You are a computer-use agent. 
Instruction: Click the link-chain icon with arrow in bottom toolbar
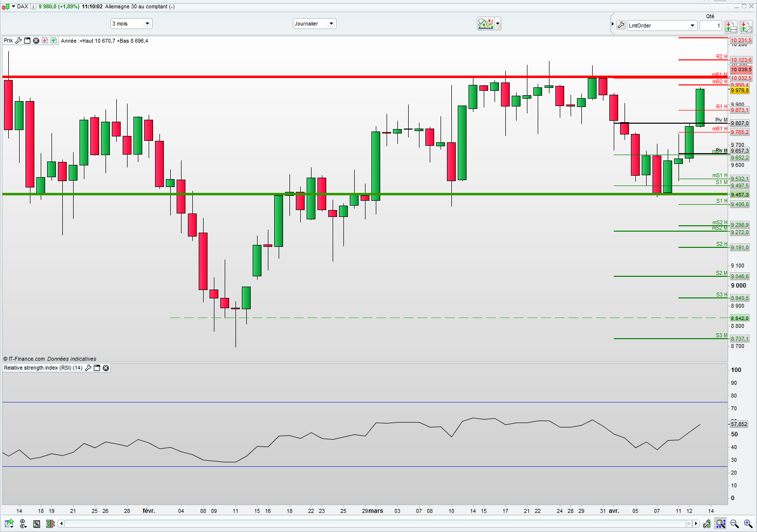[23, 524]
